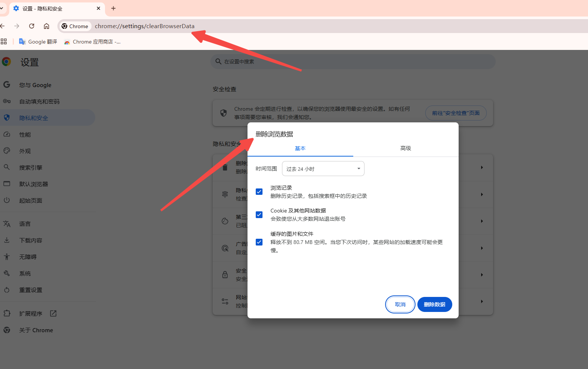
Task: Click the browser back arrow
Action: pyautogui.click(x=3, y=26)
